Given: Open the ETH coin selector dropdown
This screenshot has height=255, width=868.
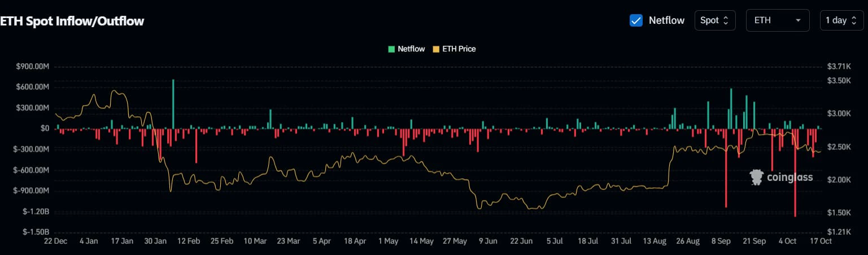Looking at the screenshot, I should pyautogui.click(x=778, y=20).
